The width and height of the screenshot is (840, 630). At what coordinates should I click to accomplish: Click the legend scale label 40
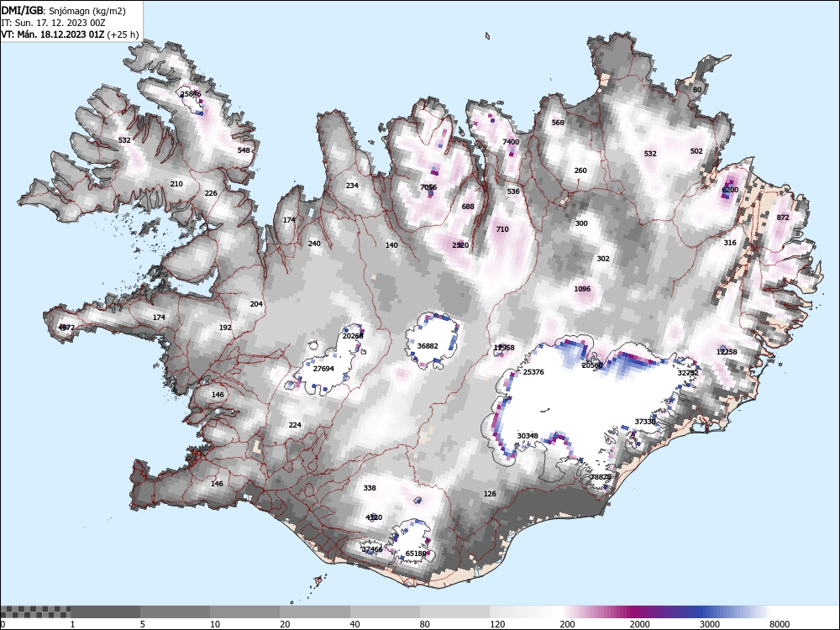[x=355, y=624]
